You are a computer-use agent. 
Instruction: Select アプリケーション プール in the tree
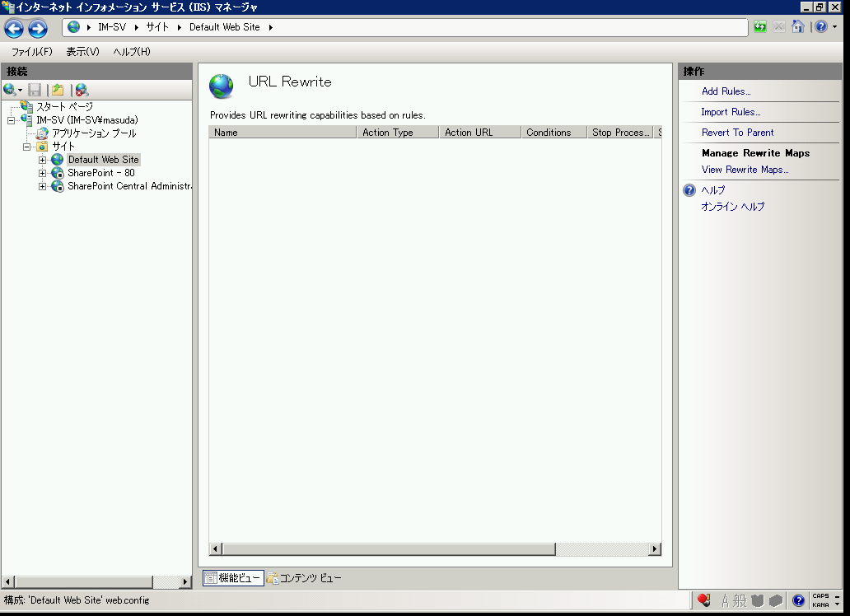pyautogui.click(x=94, y=133)
